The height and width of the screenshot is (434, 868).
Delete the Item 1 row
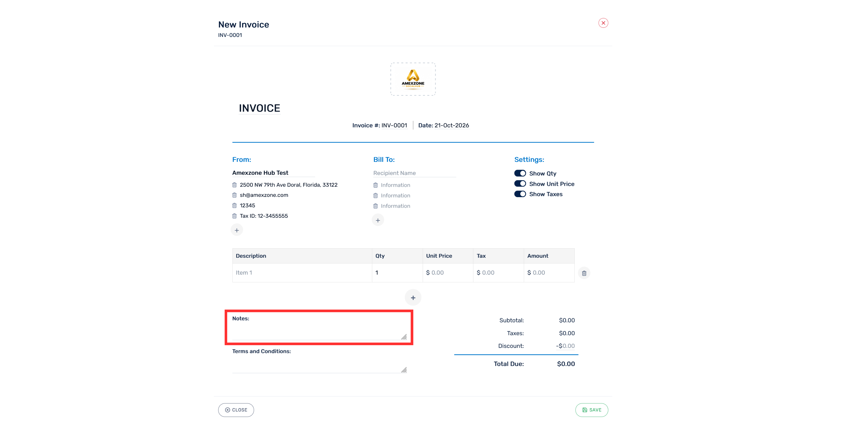(x=584, y=273)
